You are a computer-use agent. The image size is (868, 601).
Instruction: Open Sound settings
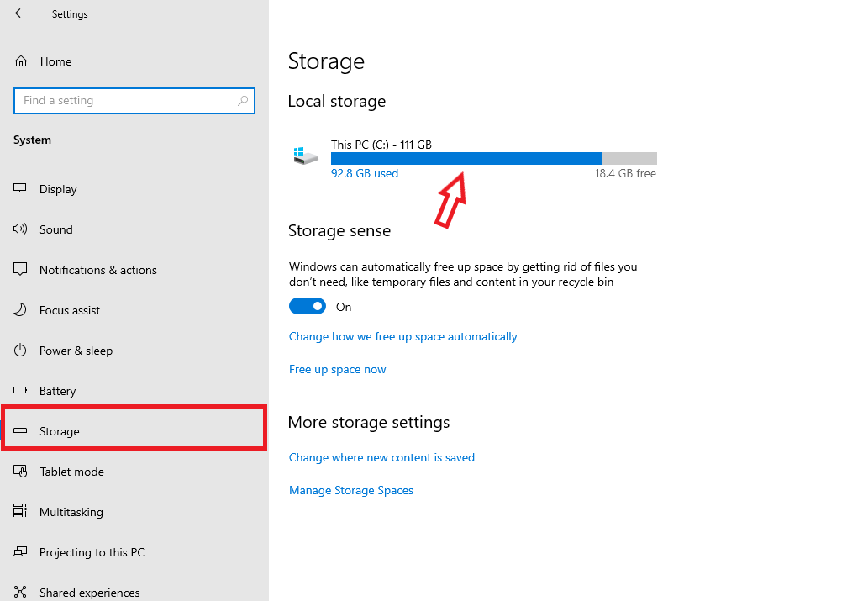[56, 229]
